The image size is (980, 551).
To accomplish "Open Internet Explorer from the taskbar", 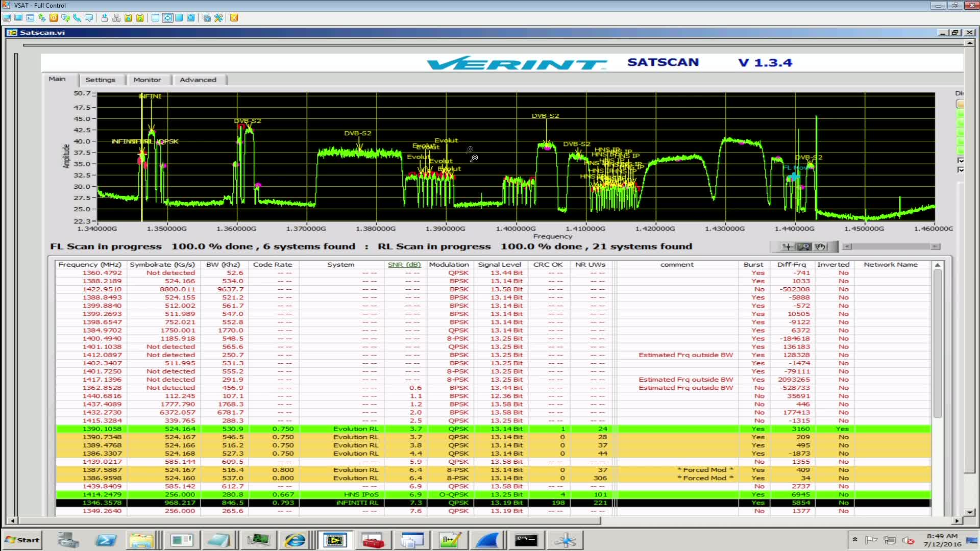I will point(296,540).
